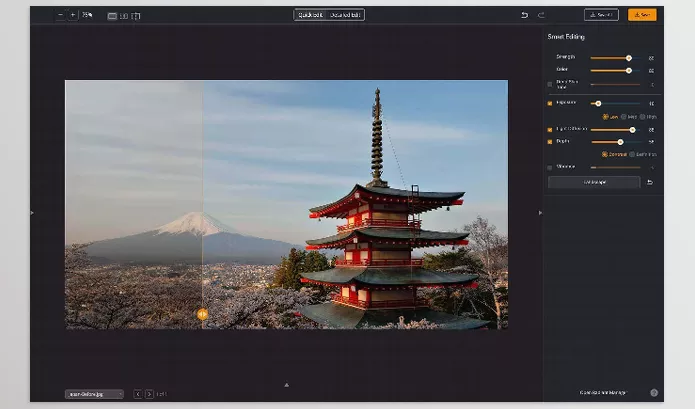
Task: Toggle the Light Diffusion checkbox
Action: 550,130
